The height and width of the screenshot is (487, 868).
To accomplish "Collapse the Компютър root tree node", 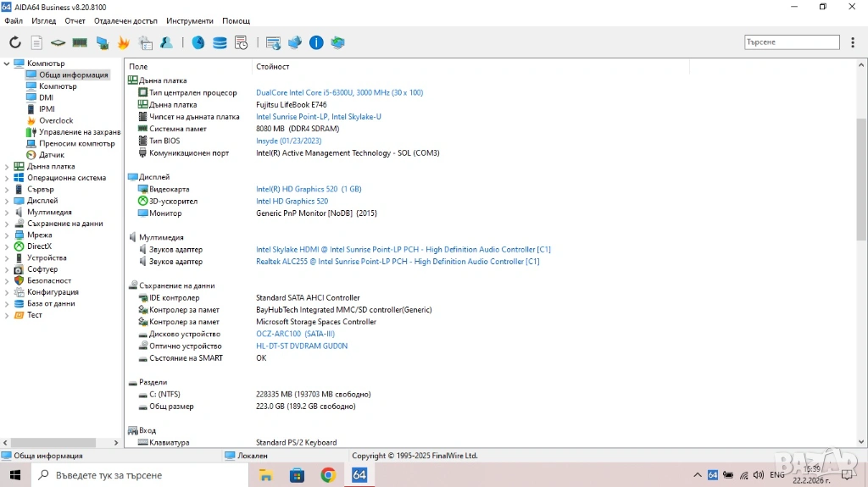I will tap(7, 64).
